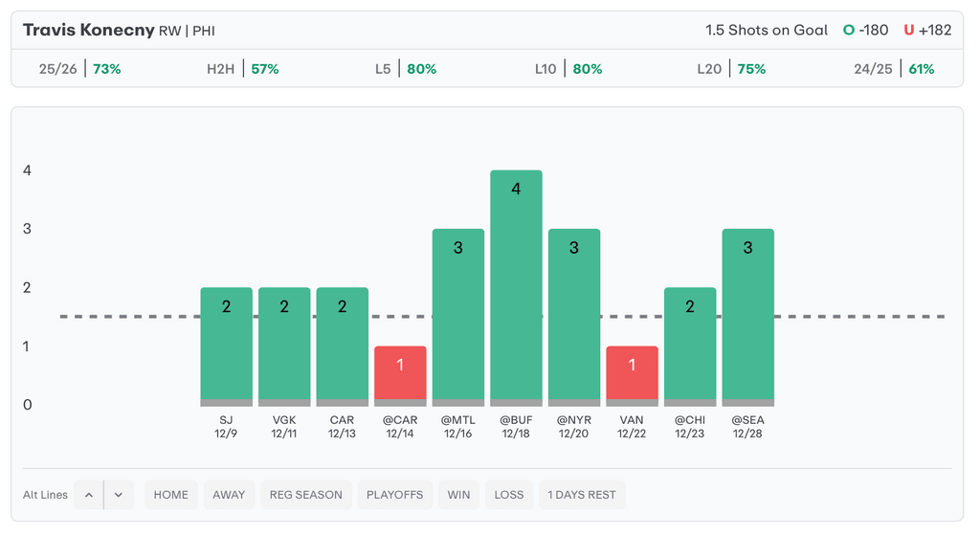980x536 pixels.
Task: Lower Alt Lines with the down chevron
Action: (118, 495)
